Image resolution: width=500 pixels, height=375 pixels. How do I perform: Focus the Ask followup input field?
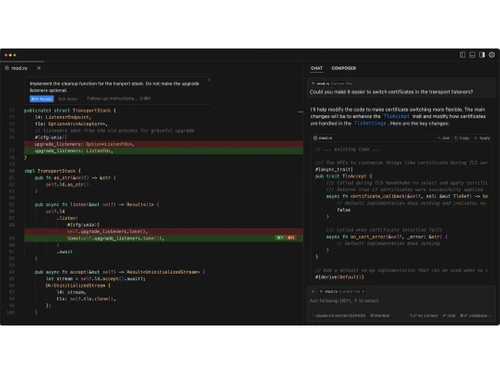(x=400, y=301)
